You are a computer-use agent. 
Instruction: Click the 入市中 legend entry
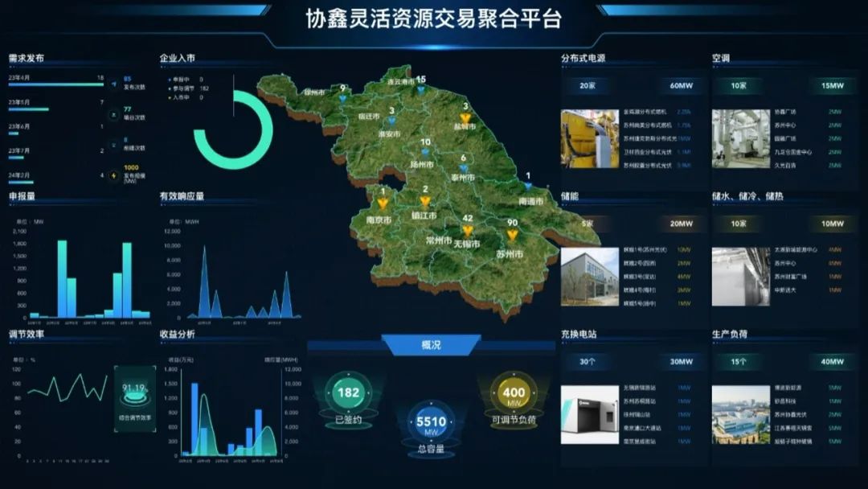coord(186,97)
